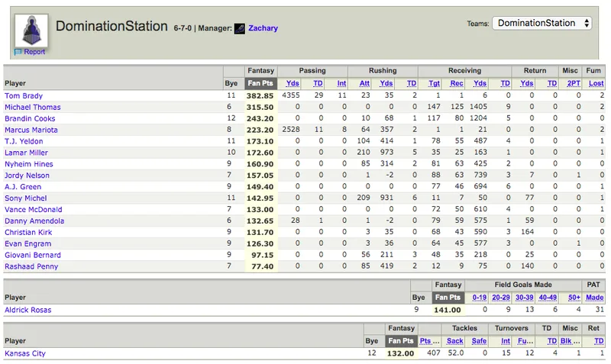
Task: Sort by the 2PT column header
Action: [574, 83]
